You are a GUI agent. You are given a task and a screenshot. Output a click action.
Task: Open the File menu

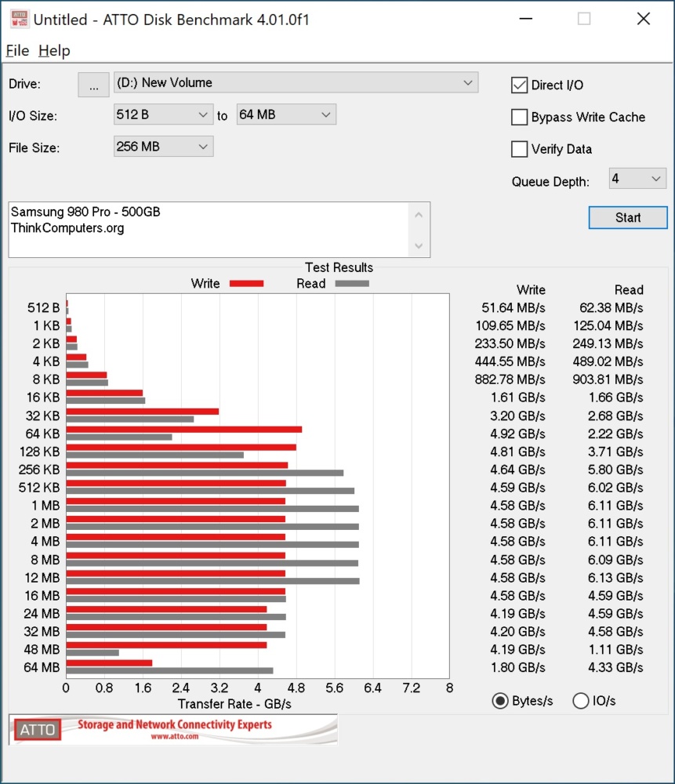click(17, 50)
